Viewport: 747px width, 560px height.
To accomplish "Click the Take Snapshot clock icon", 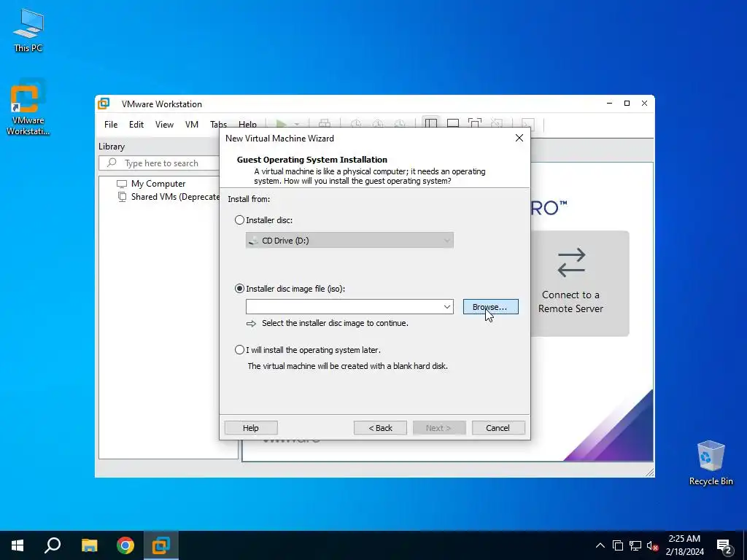I will 356,124.
